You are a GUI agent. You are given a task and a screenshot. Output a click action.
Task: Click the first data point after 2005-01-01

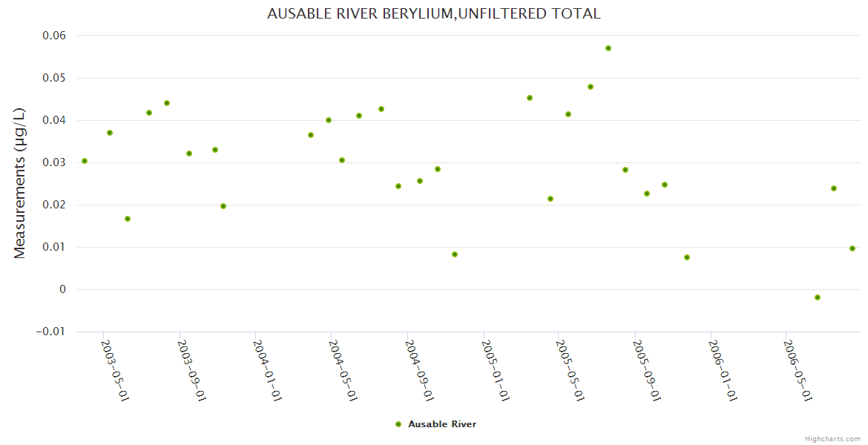530,98
